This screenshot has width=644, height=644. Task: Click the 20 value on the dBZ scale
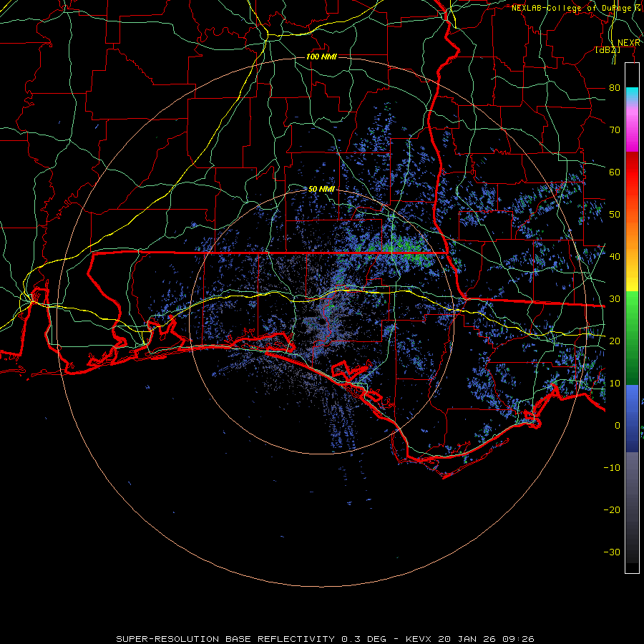615,341
